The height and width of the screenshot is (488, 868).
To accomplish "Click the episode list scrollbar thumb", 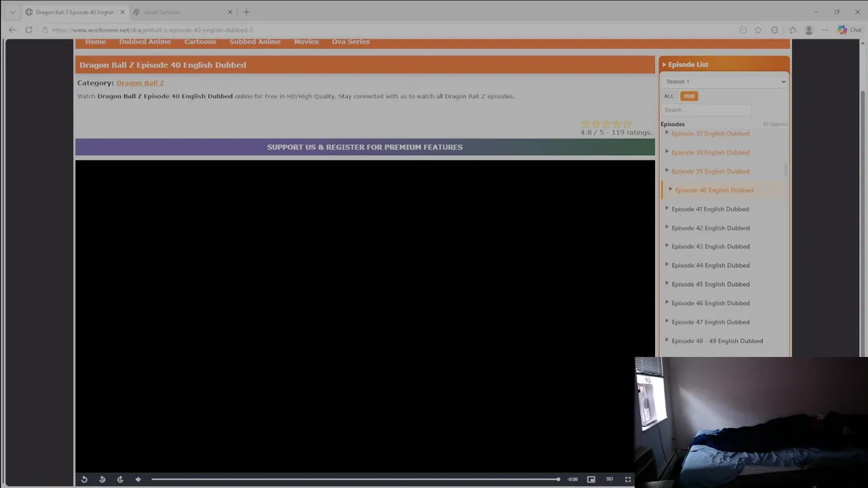I will pos(787,169).
